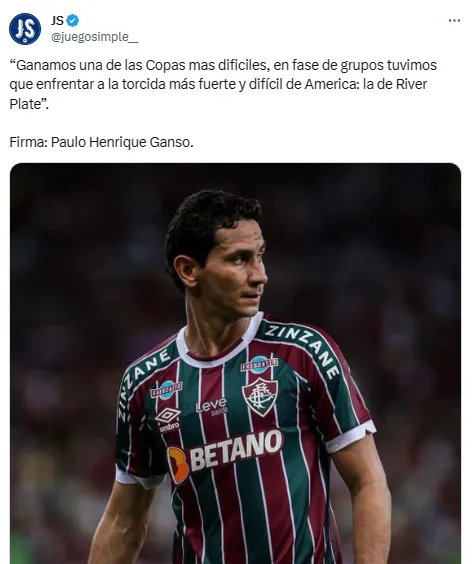The height and width of the screenshot is (564, 474).
Task: Click the blue verified badge
Action: click(73, 21)
